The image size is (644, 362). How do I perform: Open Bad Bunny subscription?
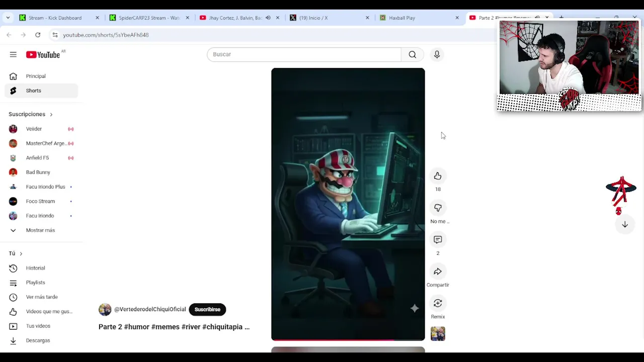(x=41, y=172)
